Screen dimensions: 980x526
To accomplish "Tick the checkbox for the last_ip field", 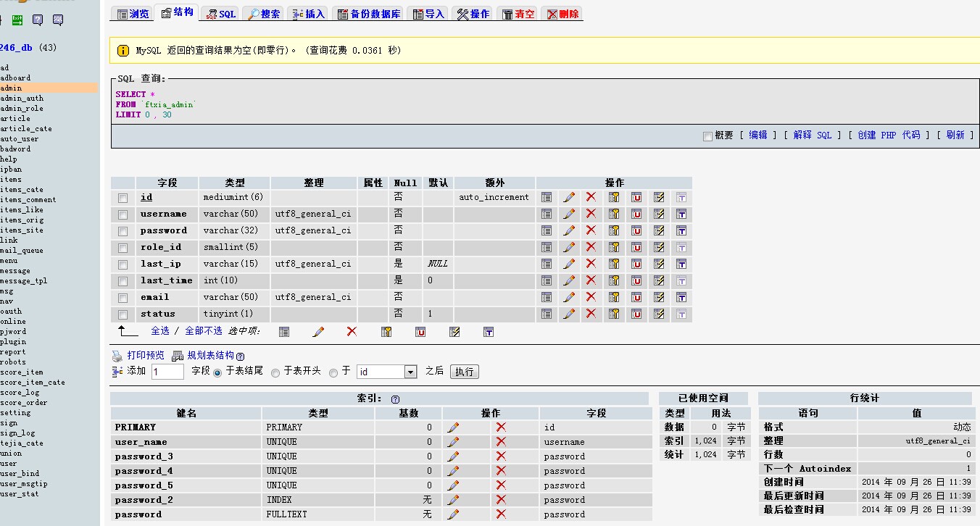I will pos(123,264).
